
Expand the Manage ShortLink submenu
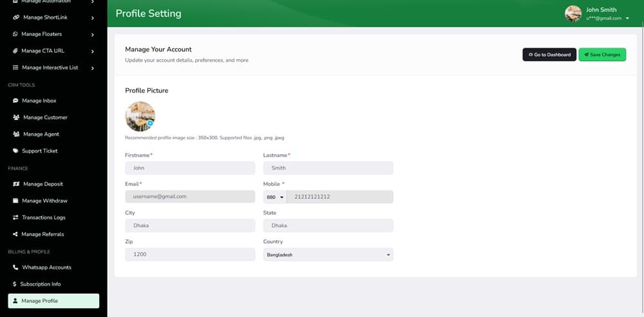[x=92, y=17]
